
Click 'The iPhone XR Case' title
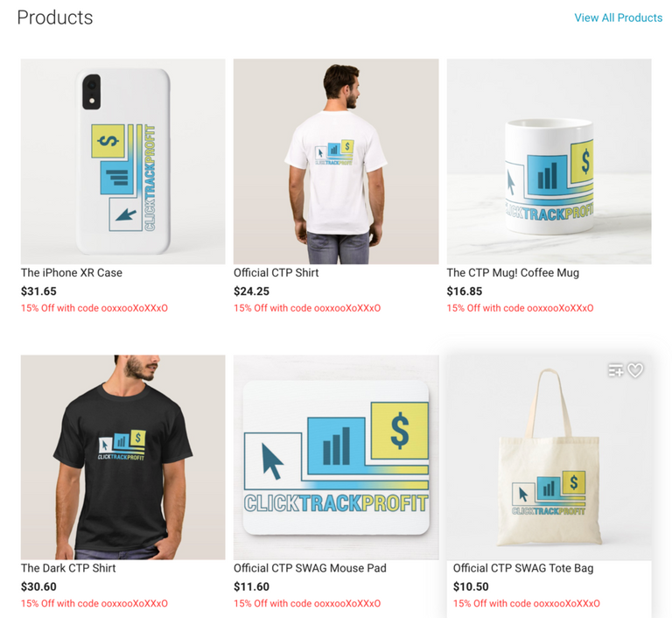click(72, 273)
